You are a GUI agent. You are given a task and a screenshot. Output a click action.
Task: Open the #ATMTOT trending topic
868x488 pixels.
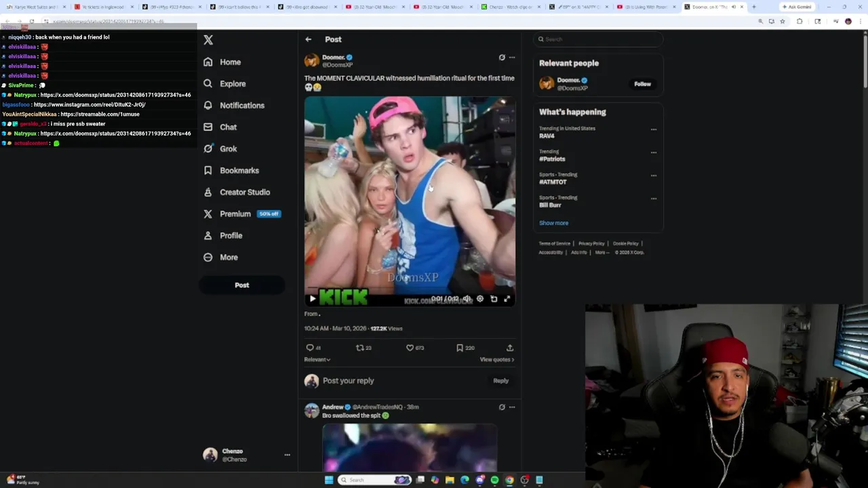click(x=558, y=178)
